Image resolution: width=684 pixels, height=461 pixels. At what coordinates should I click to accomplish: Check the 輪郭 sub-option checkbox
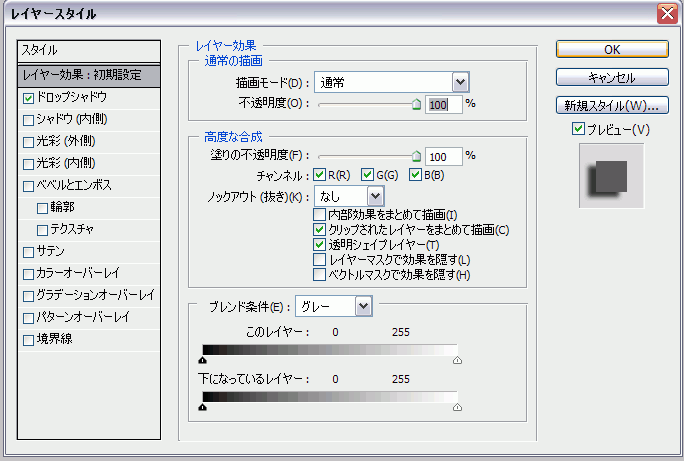pyautogui.click(x=42, y=208)
